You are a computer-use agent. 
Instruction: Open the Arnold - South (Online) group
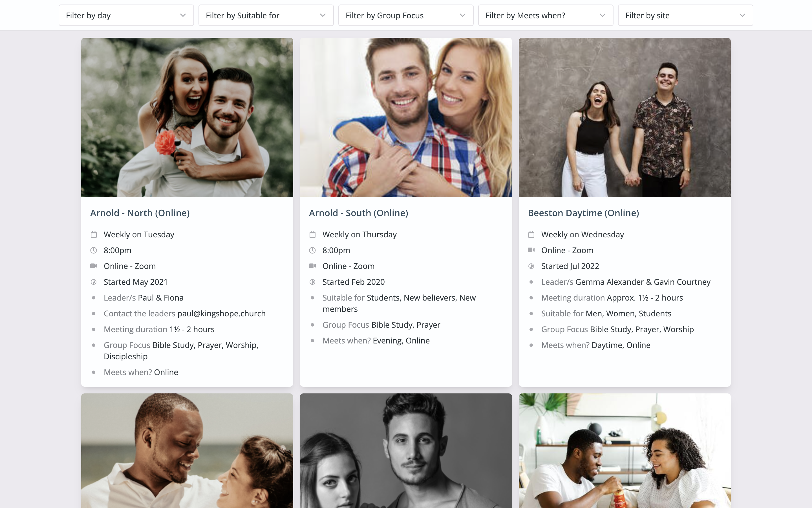tap(358, 213)
